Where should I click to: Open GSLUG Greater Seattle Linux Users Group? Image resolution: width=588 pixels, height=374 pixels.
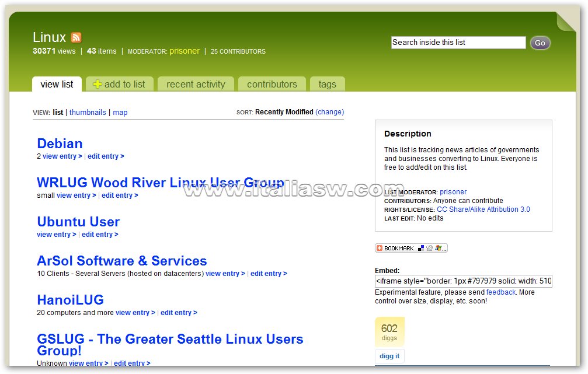[x=170, y=344]
